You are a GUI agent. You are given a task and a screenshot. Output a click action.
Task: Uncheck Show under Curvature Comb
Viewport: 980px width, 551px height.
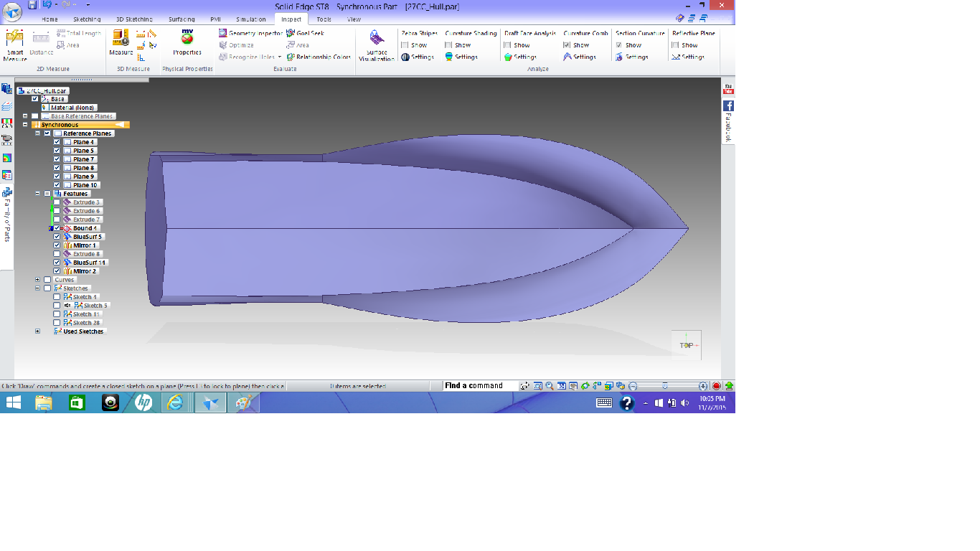click(567, 45)
